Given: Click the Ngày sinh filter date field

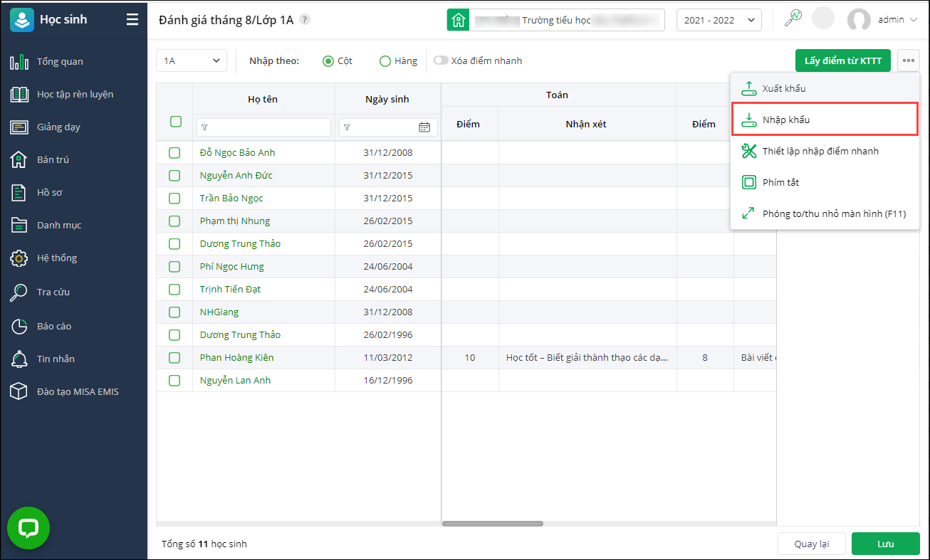Looking at the screenshot, I should click(388, 127).
